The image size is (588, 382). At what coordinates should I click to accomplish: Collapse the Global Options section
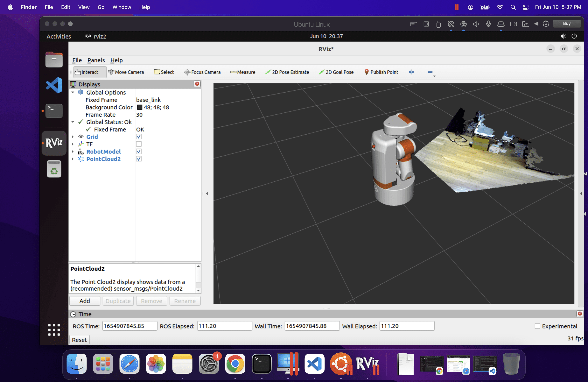coord(73,92)
